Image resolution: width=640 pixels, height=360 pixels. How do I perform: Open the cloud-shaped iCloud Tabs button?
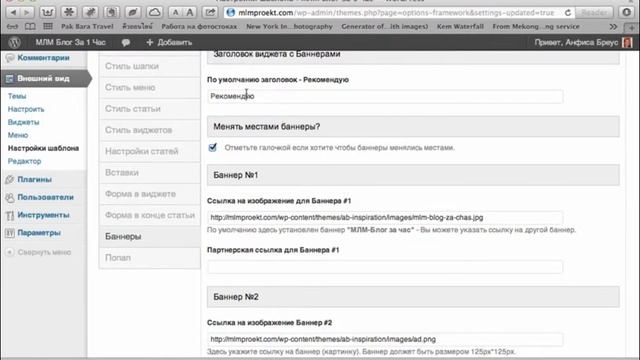click(154, 12)
